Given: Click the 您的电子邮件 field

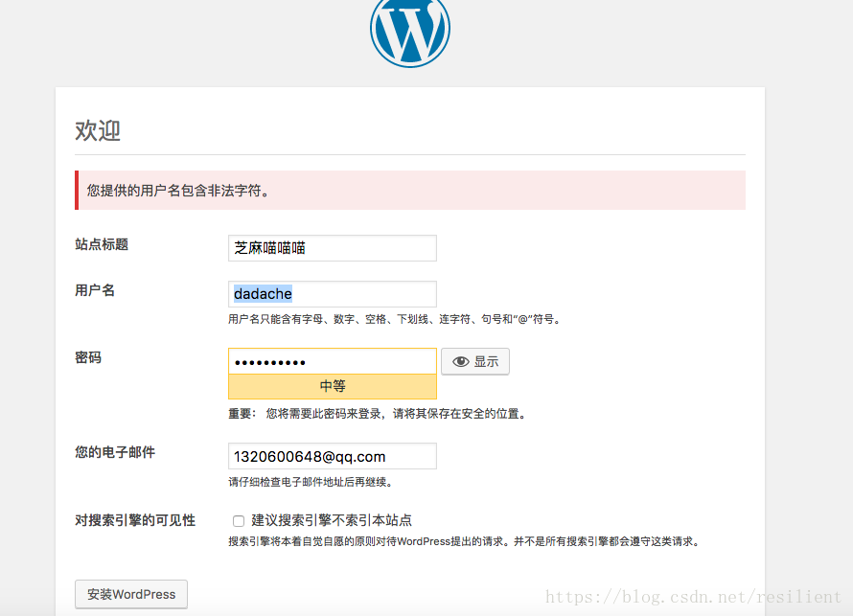Looking at the screenshot, I should (x=333, y=456).
